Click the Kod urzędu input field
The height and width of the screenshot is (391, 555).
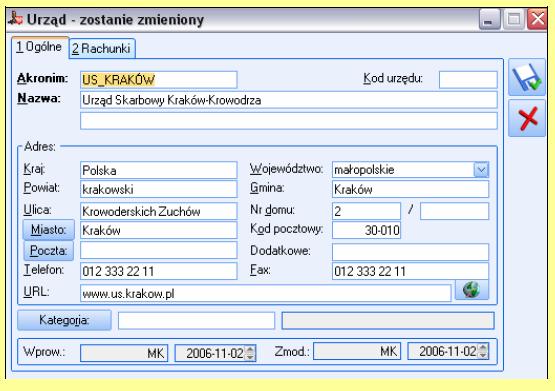click(468, 80)
